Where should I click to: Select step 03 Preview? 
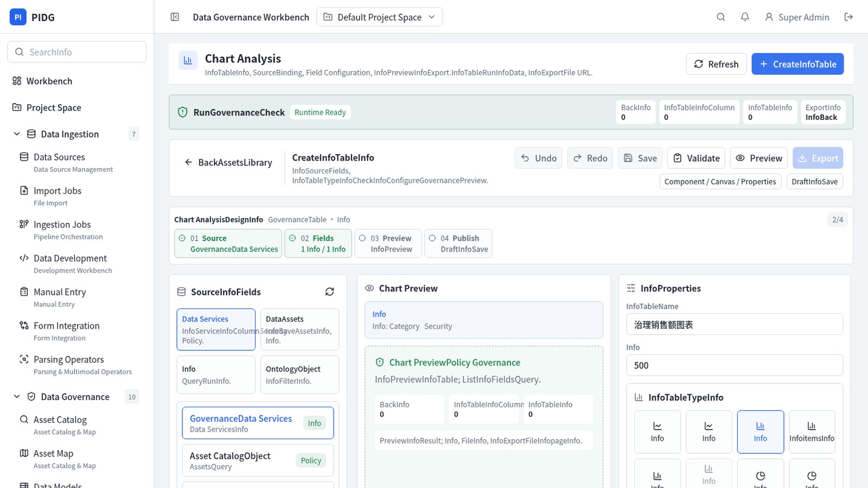pyautogui.click(x=388, y=243)
